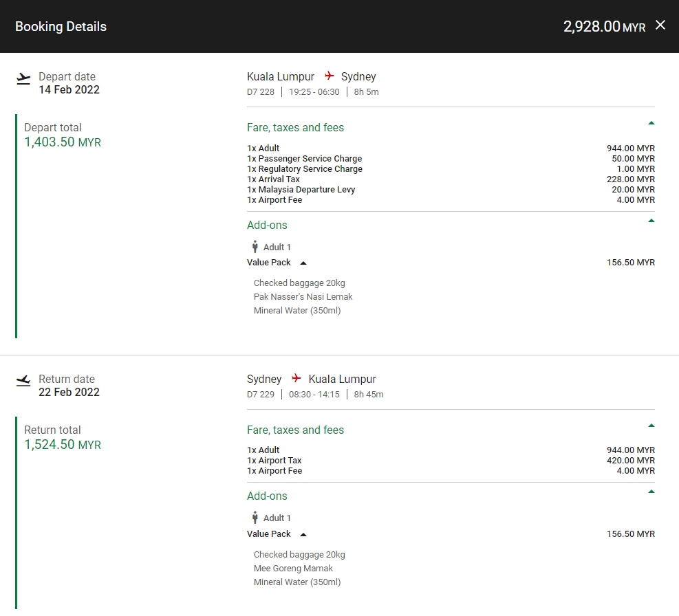
Task: Collapse the departure Value Pack details
Action: (x=303, y=263)
